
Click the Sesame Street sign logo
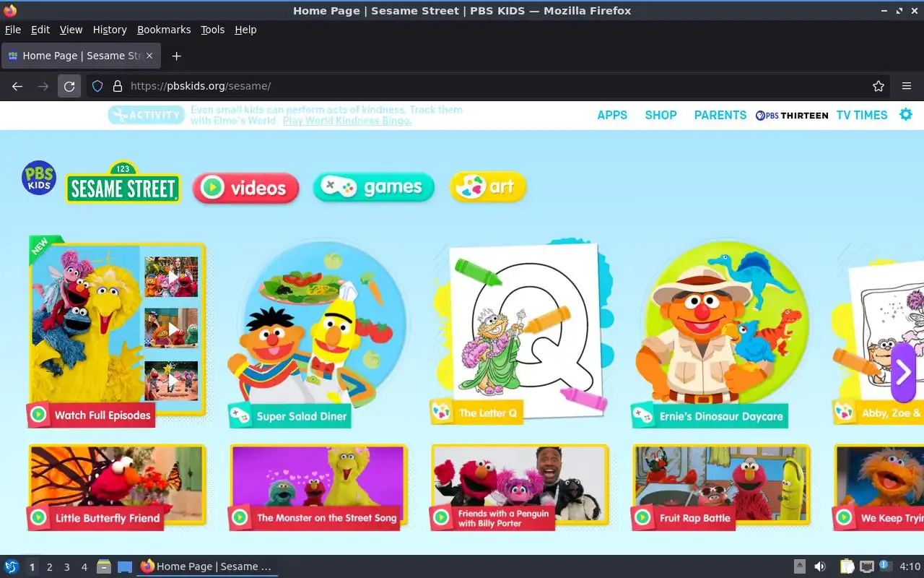123,183
